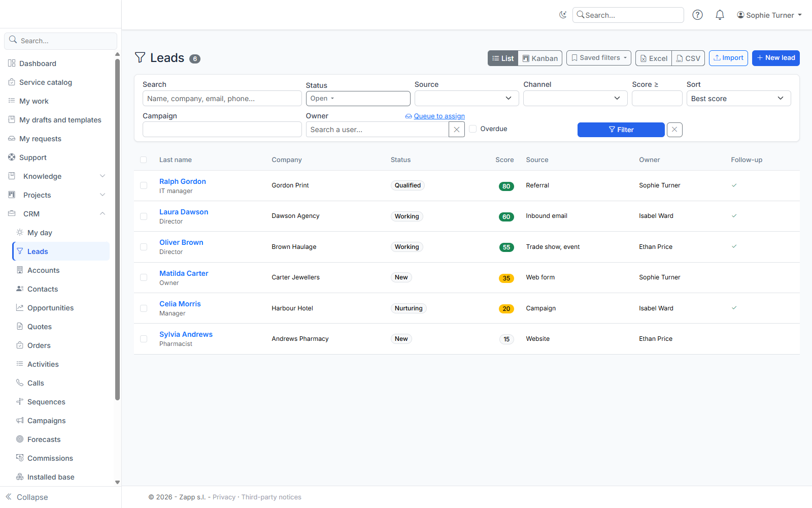Click Forecasts icon in sidebar
The height and width of the screenshot is (508, 812).
point(20,439)
